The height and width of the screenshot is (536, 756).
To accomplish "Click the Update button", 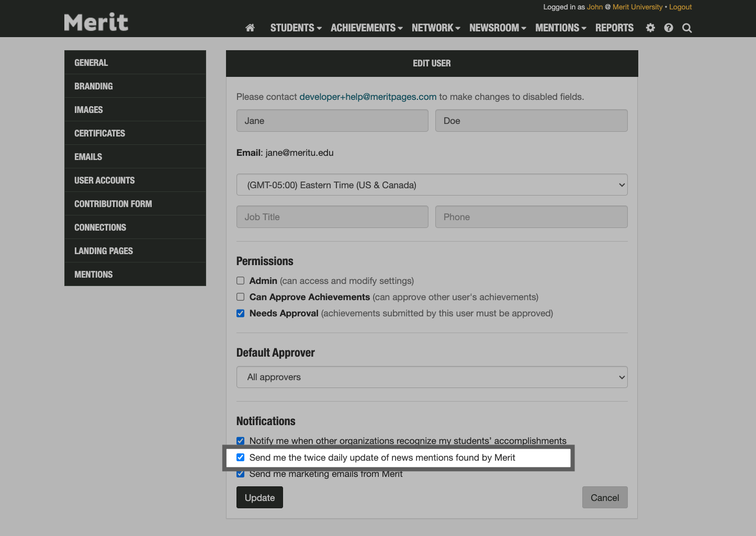I will click(x=259, y=497).
